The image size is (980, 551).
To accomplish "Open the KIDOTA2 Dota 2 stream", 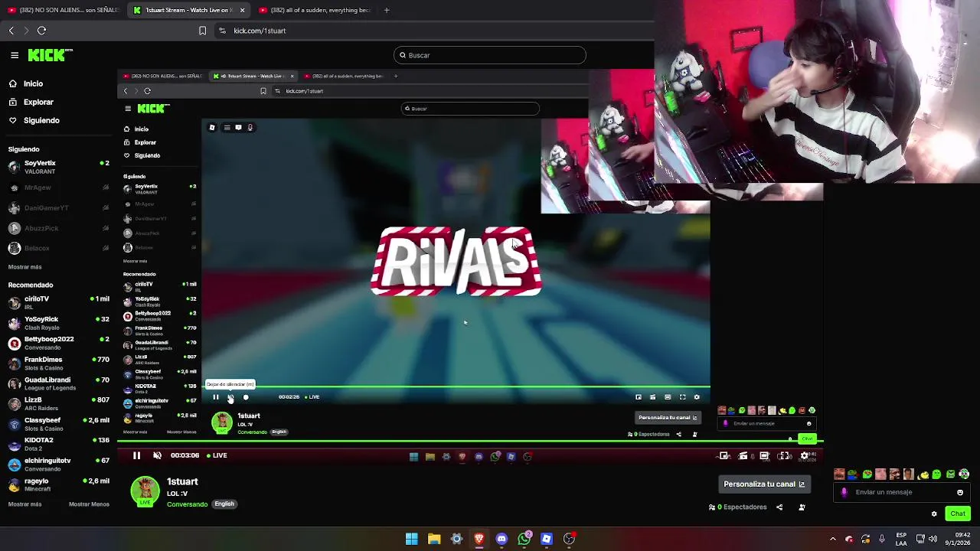I will [58, 444].
